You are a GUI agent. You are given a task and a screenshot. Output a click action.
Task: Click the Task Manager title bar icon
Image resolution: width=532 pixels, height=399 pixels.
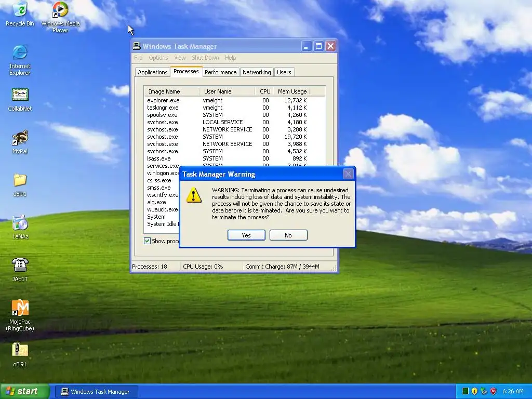pyautogui.click(x=137, y=46)
